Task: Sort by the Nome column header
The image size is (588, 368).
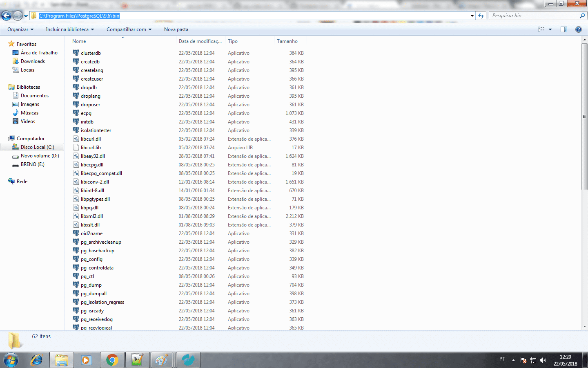Action: click(x=122, y=41)
